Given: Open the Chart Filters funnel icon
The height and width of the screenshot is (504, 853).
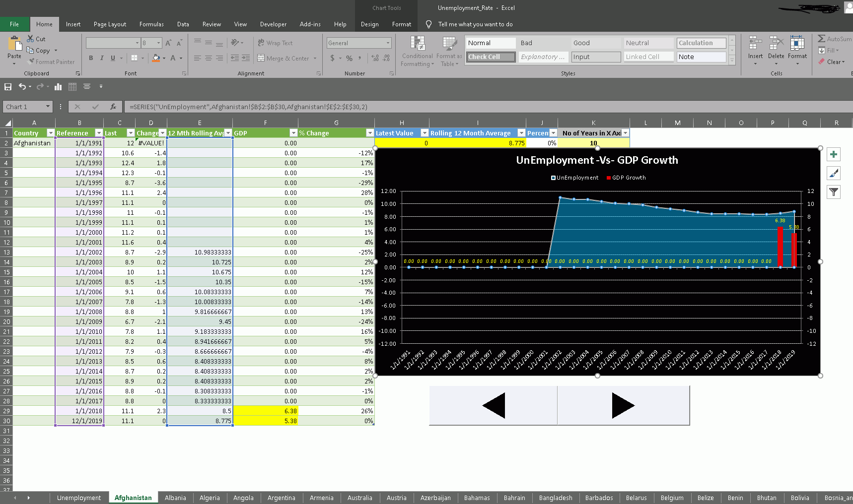Looking at the screenshot, I should click(x=833, y=192).
